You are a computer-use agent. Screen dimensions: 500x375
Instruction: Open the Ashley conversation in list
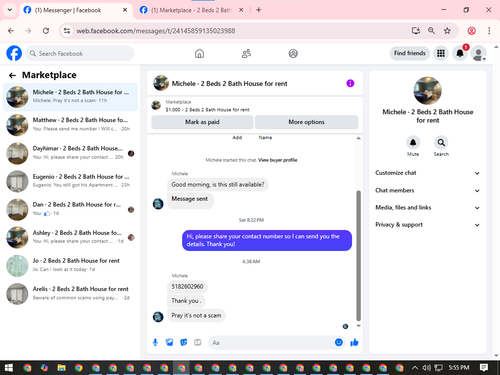click(x=70, y=237)
